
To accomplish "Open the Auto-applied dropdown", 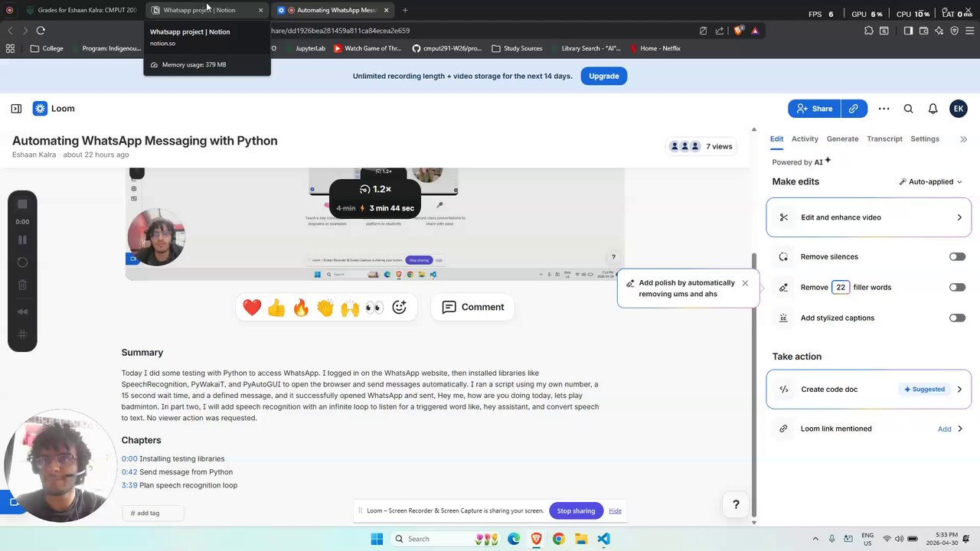I will 930,182.
